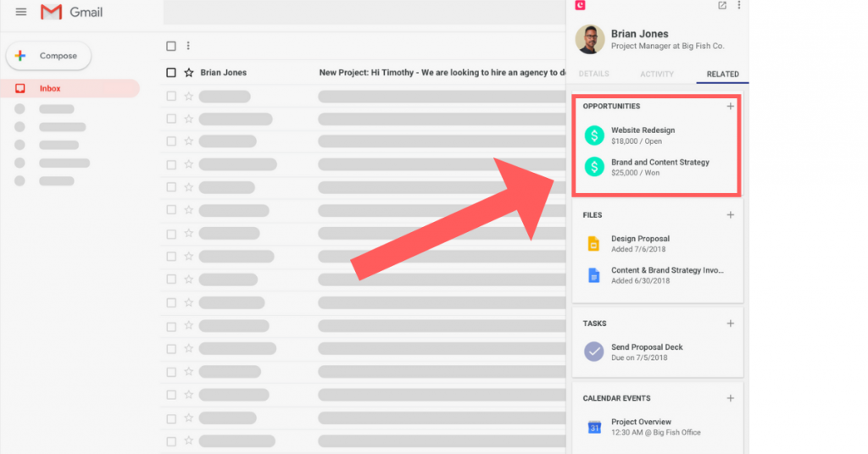
Task: Star the Brian Jones email
Action: 189,73
